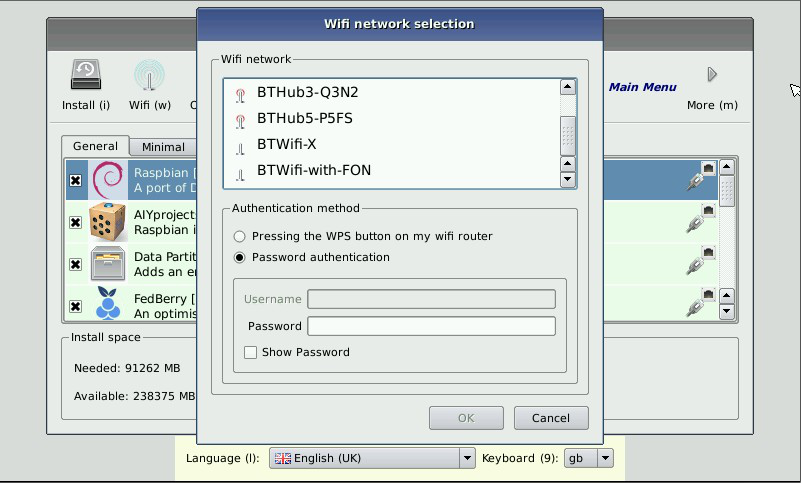Viewport: 801px width, 483px height.
Task: Choose Password authentication radio option
Action: click(x=239, y=258)
